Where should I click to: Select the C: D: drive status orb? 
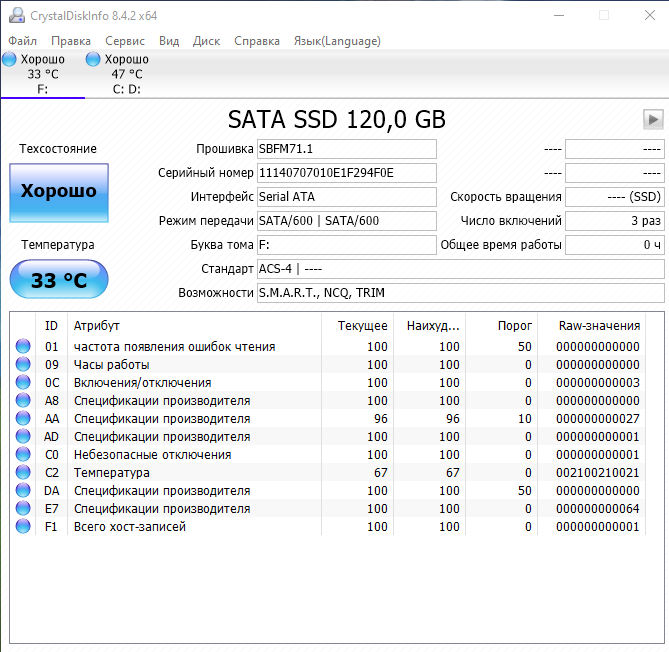point(93,59)
